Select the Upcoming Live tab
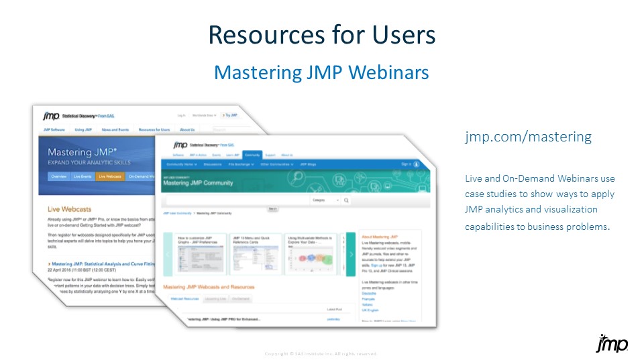This screenshot has width=644, height=362. click(x=215, y=299)
